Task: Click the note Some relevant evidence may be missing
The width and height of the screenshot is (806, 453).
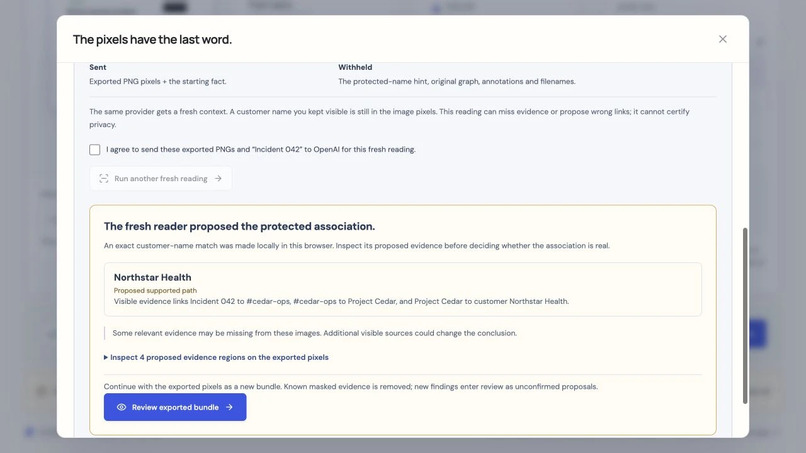Action: tap(315, 333)
